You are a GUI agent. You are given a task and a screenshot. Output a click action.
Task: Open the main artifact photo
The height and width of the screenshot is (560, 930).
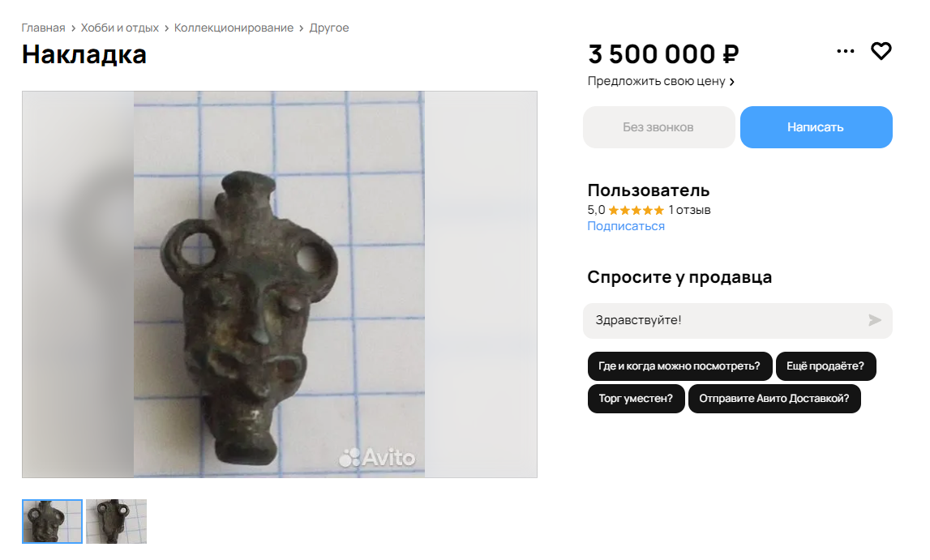click(x=280, y=284)
